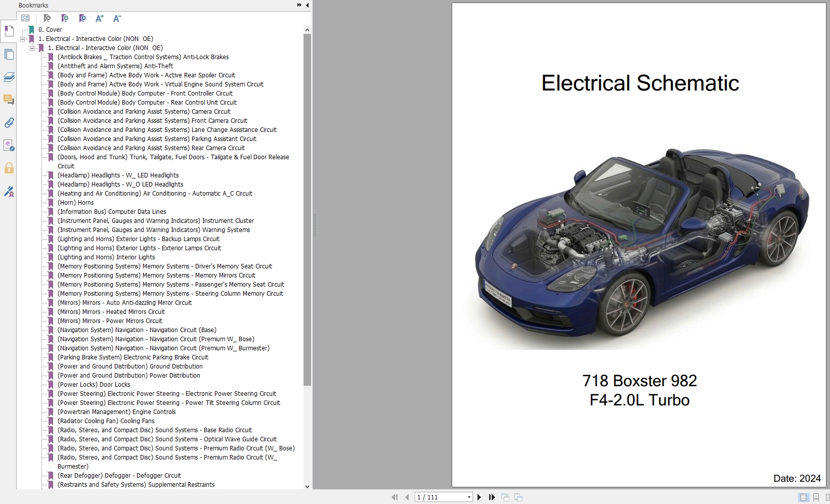Jump to the last page
830x504 pixels.
pos(492,497)
